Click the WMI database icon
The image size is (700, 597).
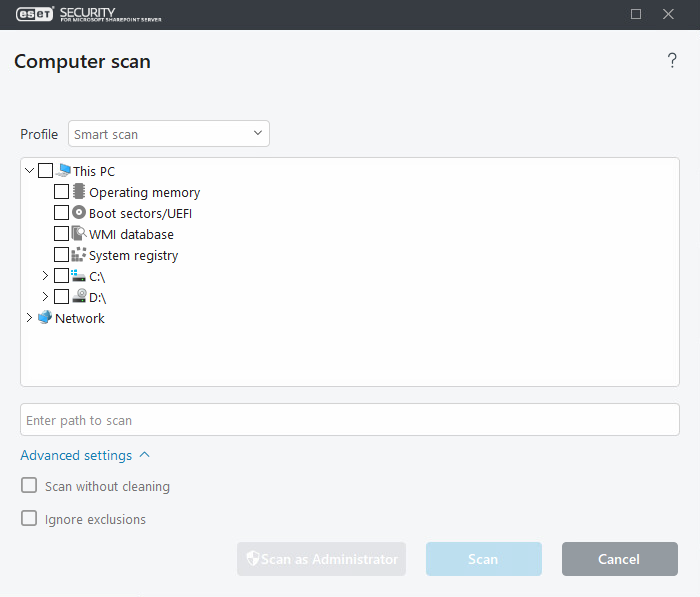point(79,234)
